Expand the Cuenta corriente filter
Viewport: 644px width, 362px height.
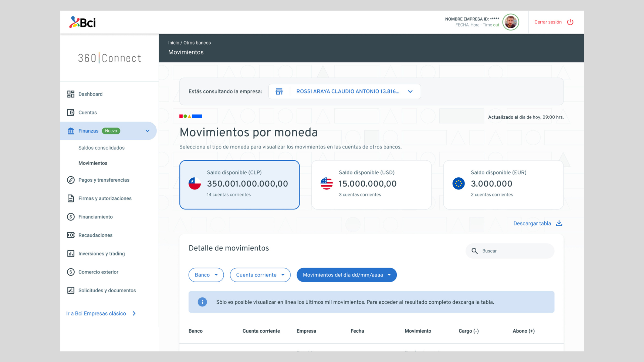pyautogui.click(x=260, y=275)
